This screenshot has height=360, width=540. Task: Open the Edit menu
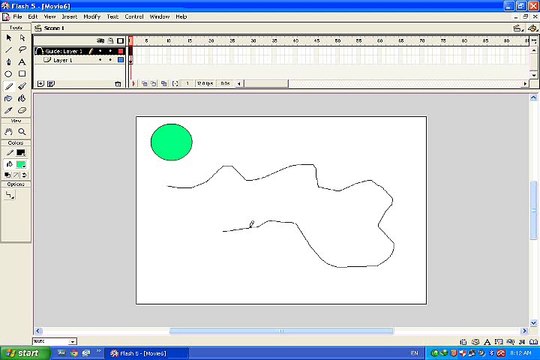pos(33,17)
